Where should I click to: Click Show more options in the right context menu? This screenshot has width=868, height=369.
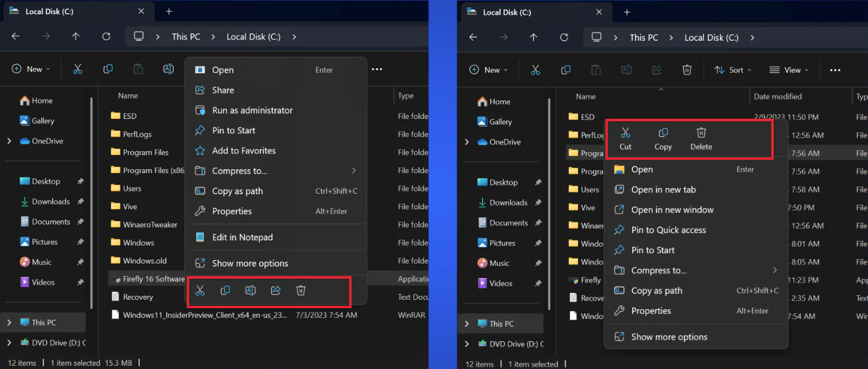[669, 337]
